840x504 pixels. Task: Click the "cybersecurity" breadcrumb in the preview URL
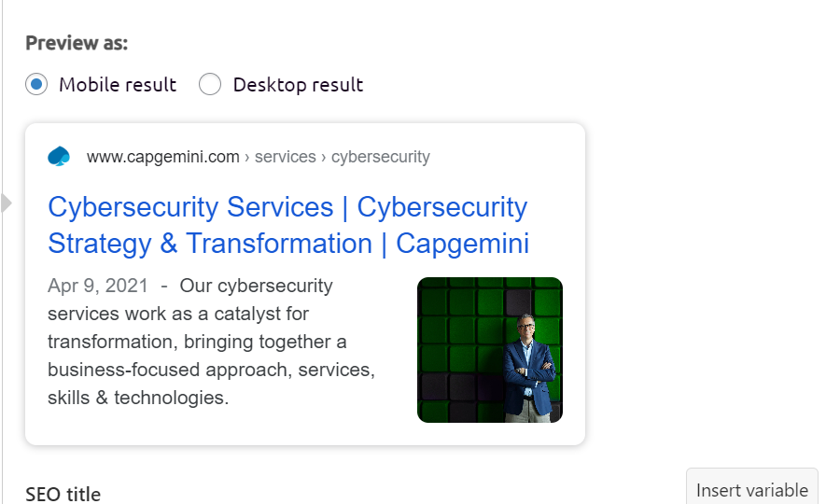click(x=381, y=157)
